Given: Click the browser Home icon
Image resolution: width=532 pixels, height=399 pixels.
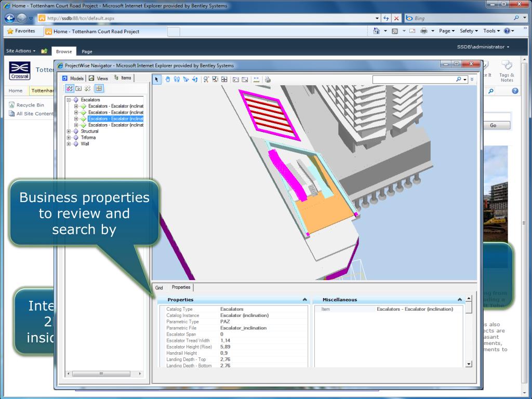Looking at the screenshot, I should (377, 31).
